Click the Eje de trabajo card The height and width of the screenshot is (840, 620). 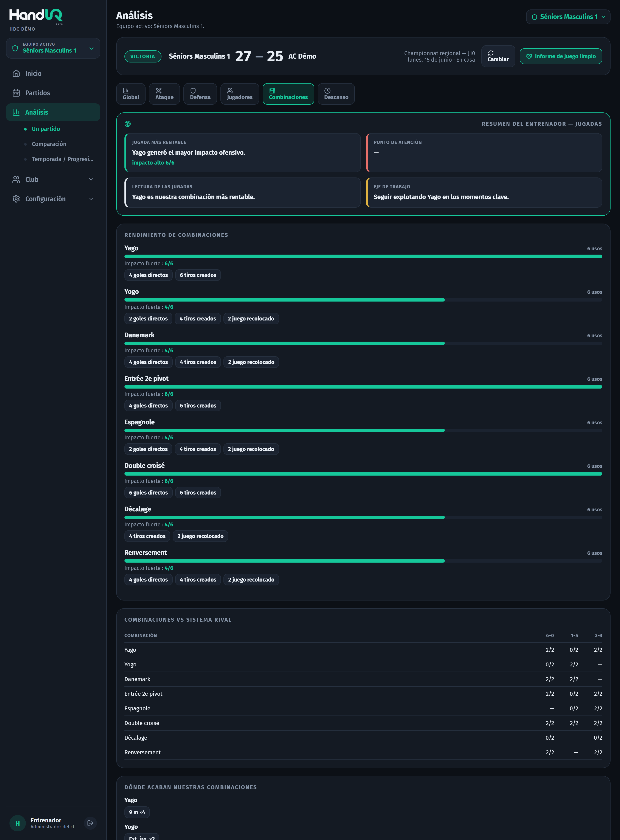(484, 193)
